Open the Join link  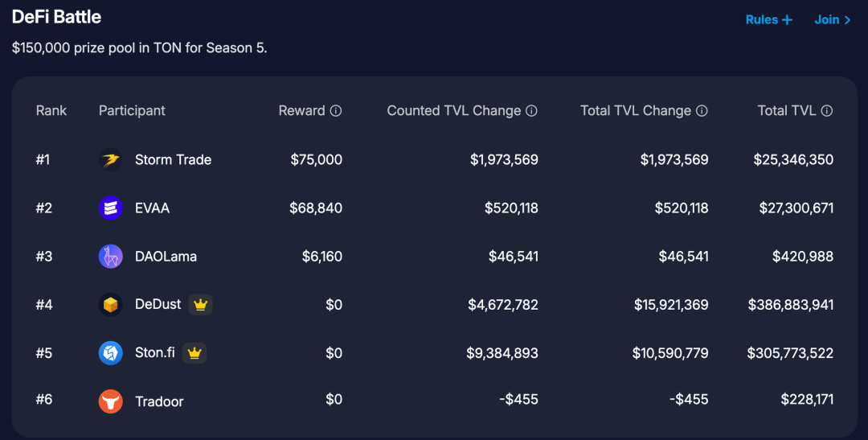pyautogui.click(x=833, y=20)
